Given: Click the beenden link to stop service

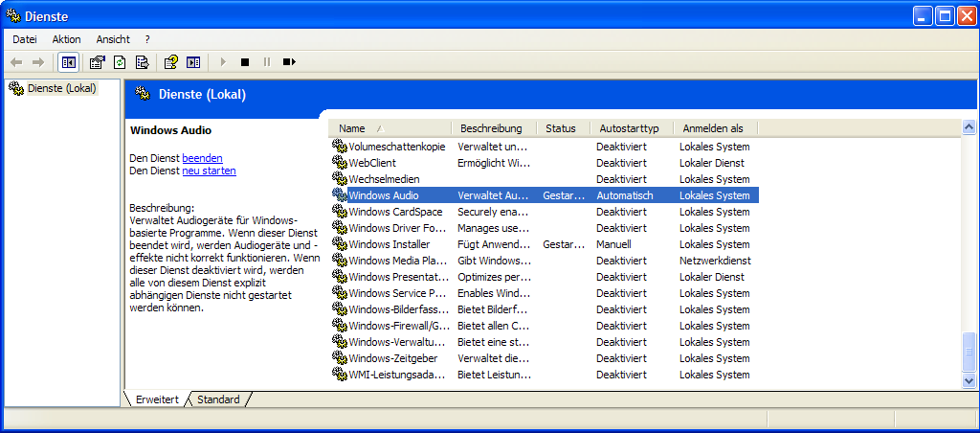Looking at the screenshot, I should click(x=203, y=158).
